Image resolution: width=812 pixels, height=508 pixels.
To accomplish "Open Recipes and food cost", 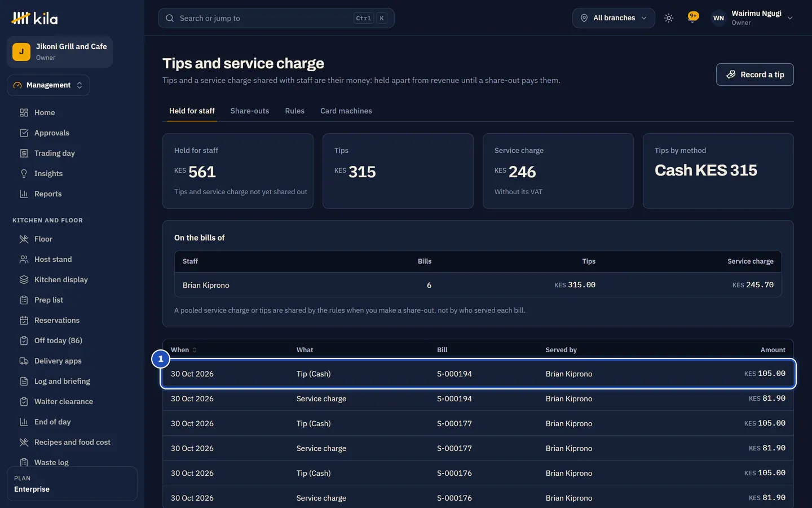I will pos(72,442).
